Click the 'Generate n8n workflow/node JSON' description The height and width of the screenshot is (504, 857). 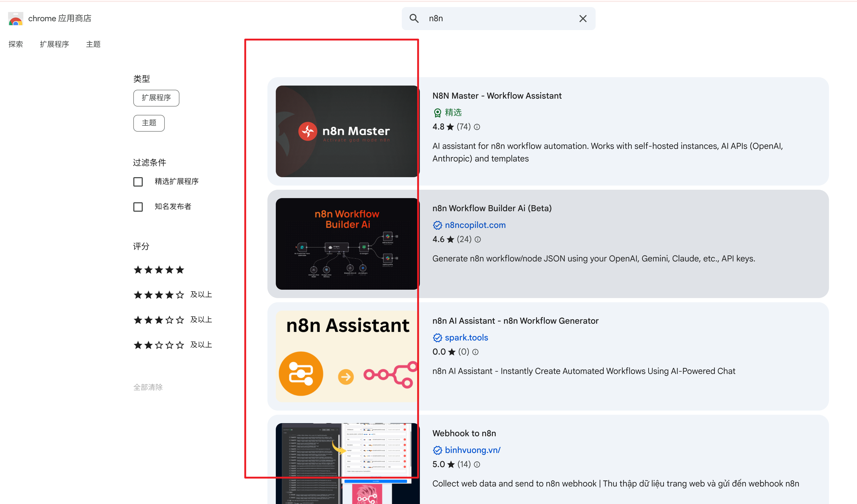point(594,259)
